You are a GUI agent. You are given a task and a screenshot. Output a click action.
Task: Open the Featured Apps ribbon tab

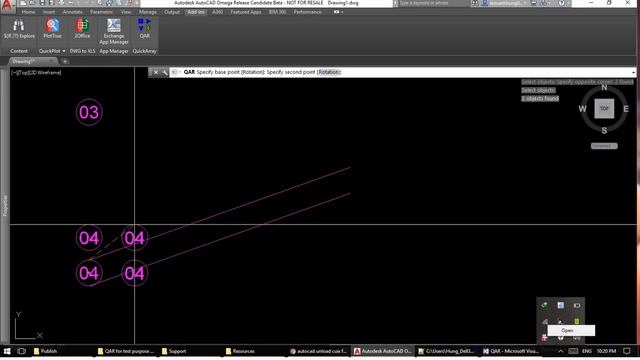[246, 12]
